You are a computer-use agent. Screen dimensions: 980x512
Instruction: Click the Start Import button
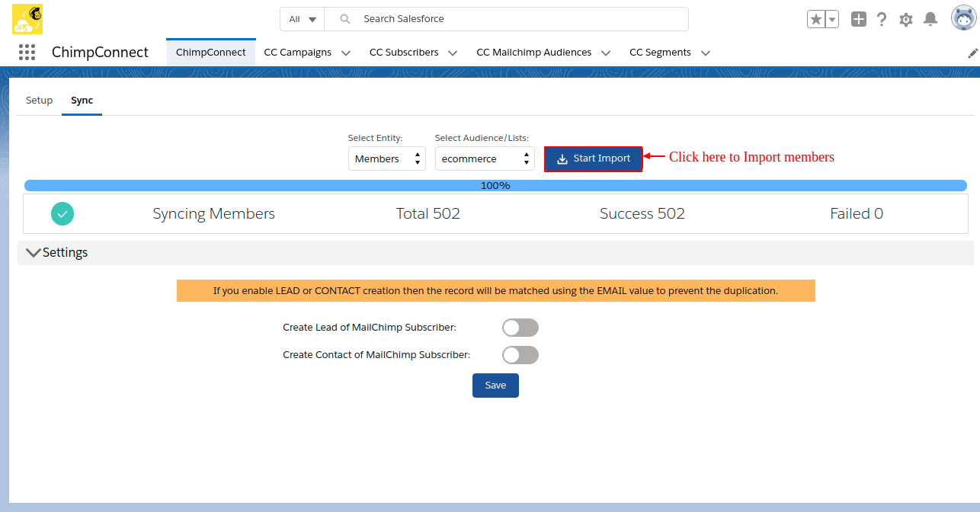tap(593, 159)
